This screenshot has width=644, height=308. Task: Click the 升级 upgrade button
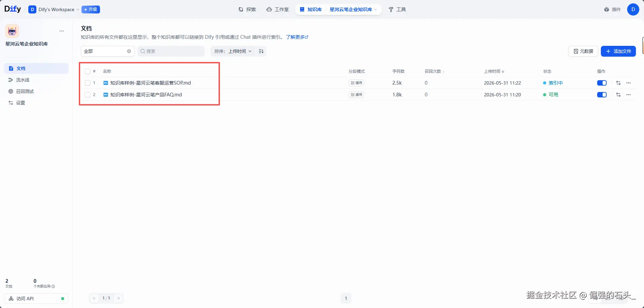(91, 9)
